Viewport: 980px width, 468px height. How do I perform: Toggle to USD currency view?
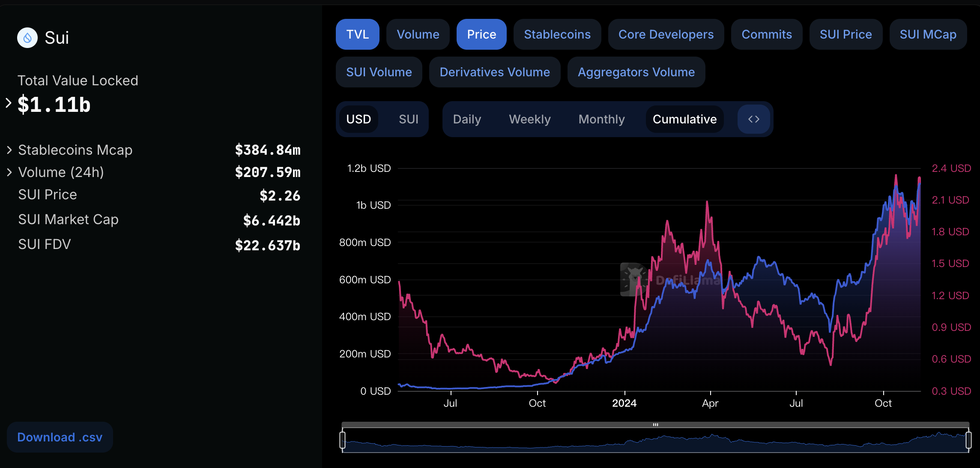pyautogui.click(x=359, y=118)
